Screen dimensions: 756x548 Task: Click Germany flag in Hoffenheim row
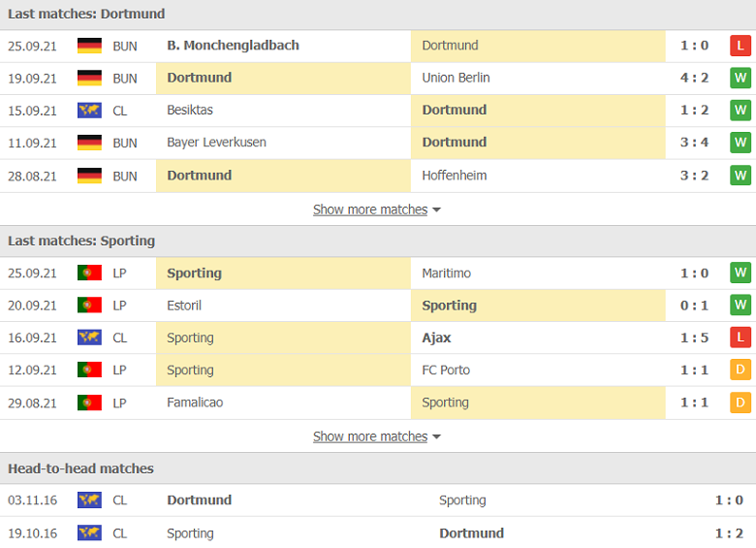coord(89,176)
